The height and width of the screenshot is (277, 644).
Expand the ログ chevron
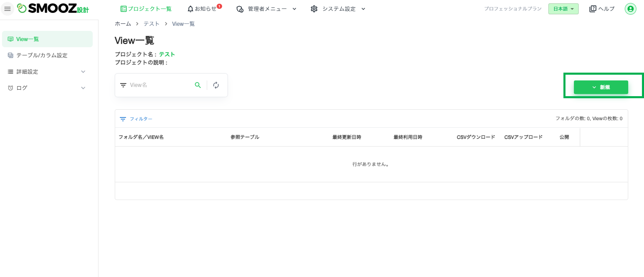(83, 88)
